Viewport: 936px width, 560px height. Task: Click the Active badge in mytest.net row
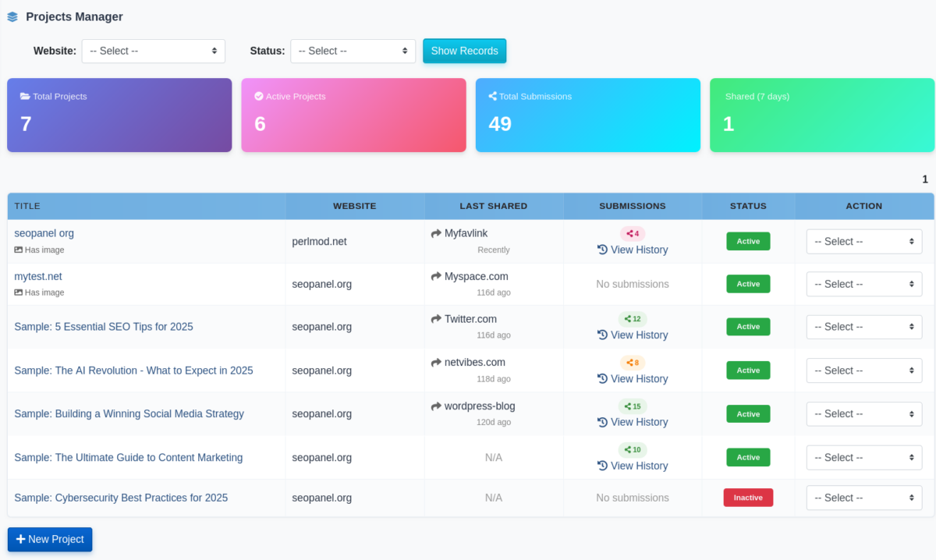point(748,284)
